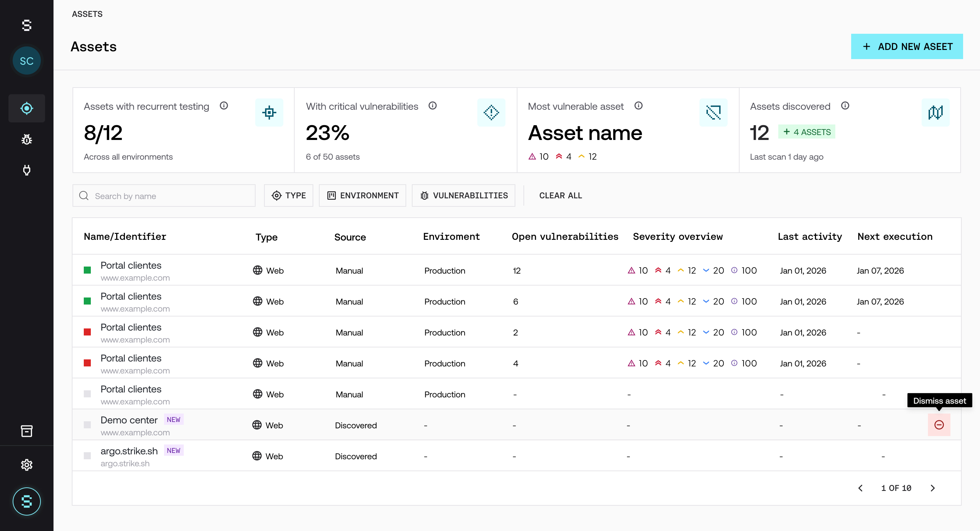Image resolution: width=980 pixels, height=531 pixels.
Task: Click the dismiss asset minus icon
Action: [938, 424]
